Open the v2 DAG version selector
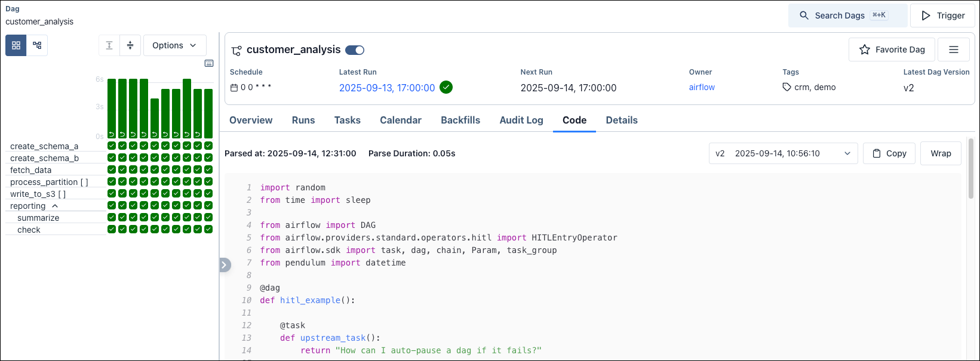980x361 pixels. click(783, 153)
